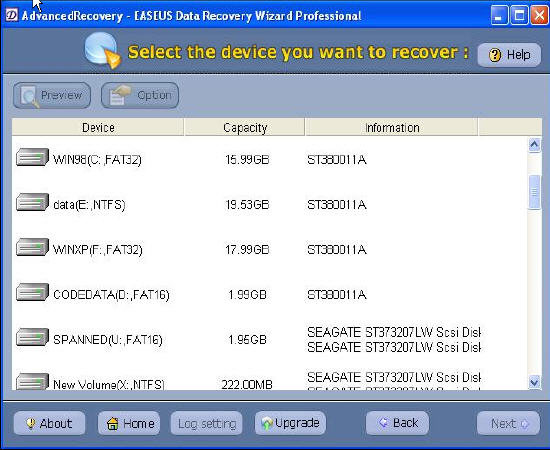Open the Option settings button
The image size is (550, 450).
[x=140, y=95]
